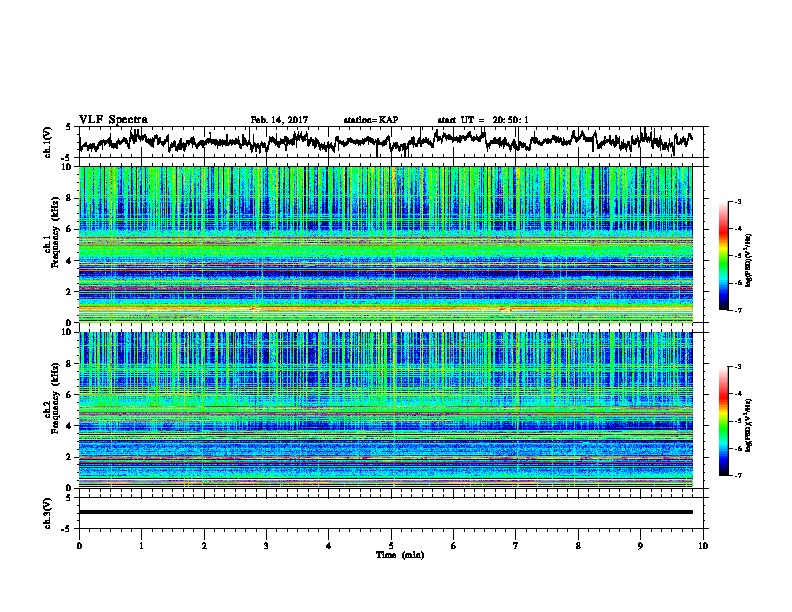Click the time axis tick label "7"
792x612 pixels.
coord(516,546)
